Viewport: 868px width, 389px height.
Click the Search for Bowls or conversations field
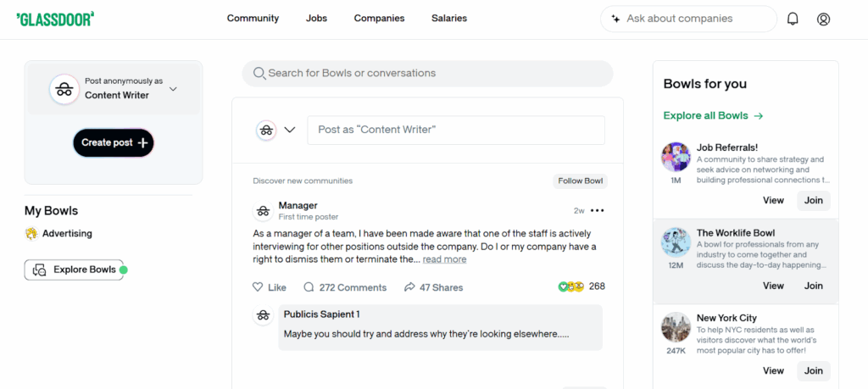[427, 74]
